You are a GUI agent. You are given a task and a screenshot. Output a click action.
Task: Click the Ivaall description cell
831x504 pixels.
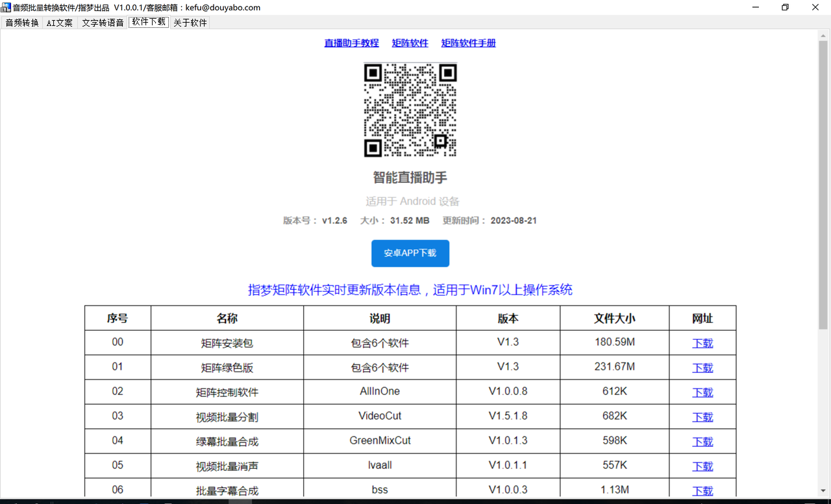point(380,465)
